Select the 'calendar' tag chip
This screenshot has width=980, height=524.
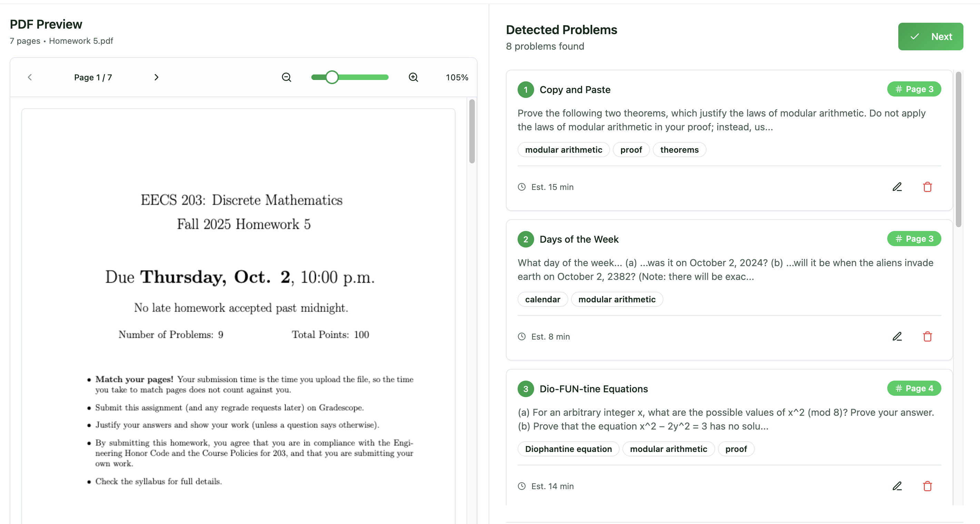coord(542,299)
